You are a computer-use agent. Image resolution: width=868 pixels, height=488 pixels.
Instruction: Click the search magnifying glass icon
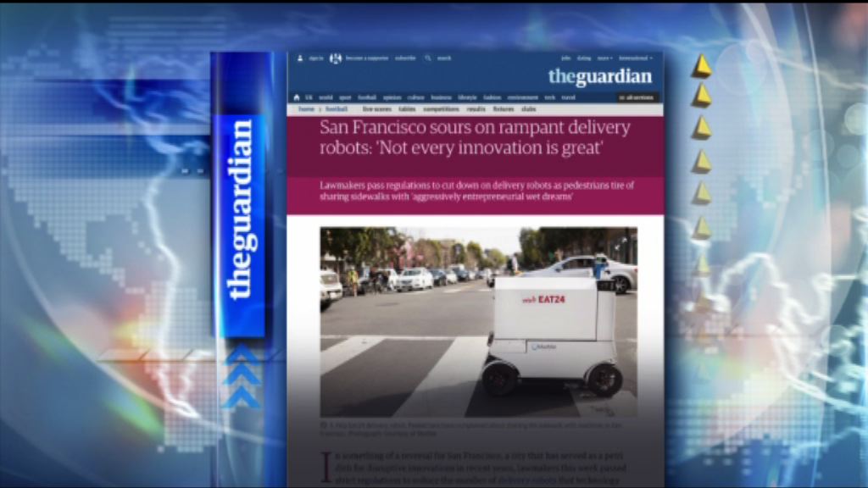tap(428, 58)
